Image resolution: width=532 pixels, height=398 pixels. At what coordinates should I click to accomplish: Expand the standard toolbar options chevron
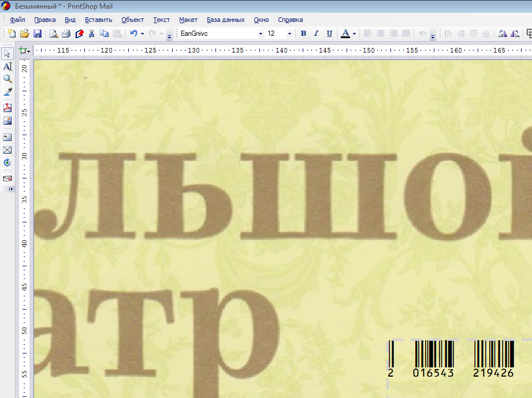(x=169, y=36)
